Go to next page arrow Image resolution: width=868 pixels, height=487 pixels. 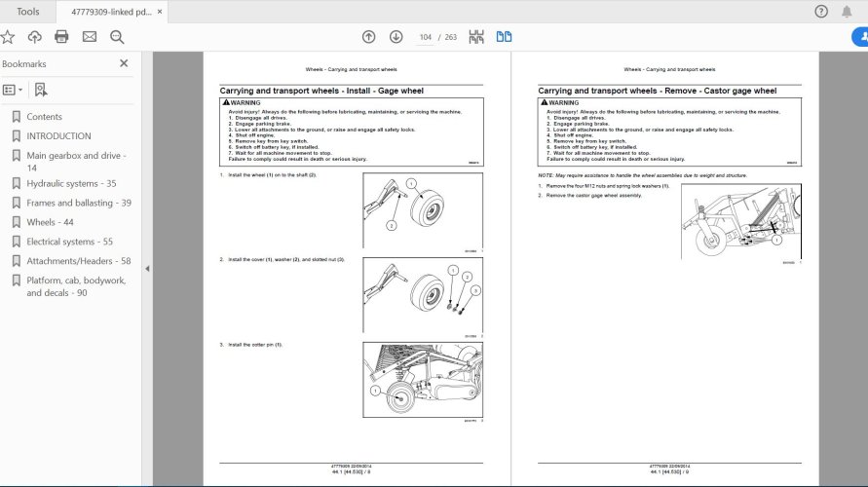point(396,37)
